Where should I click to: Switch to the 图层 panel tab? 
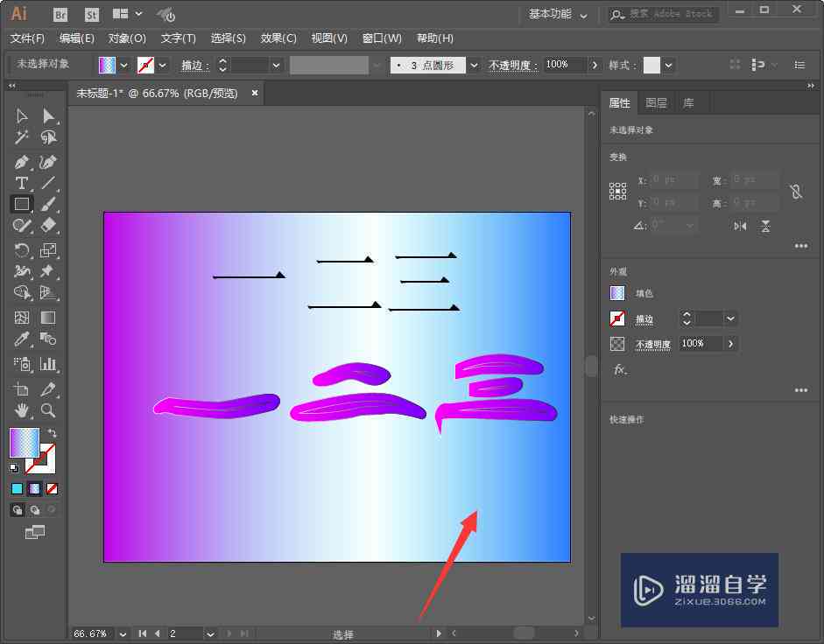click(656, 103)
